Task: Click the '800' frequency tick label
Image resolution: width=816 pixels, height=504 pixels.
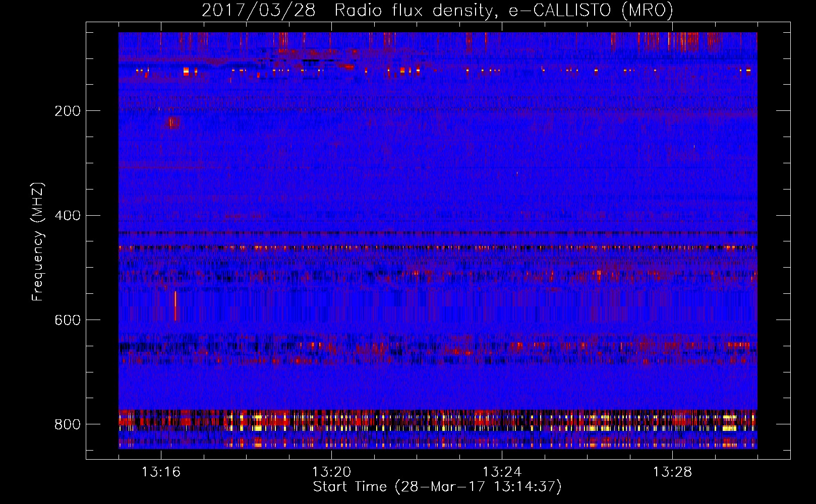Action: (x=67, y=424)
